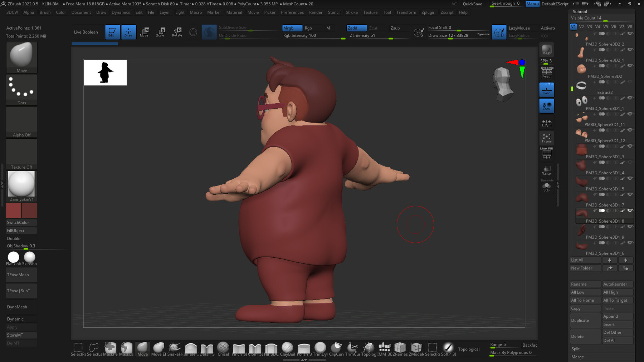This screenshot has width=644, height=362.
Task: Toggle PolyF line fill icon
Action: point(546,154)
